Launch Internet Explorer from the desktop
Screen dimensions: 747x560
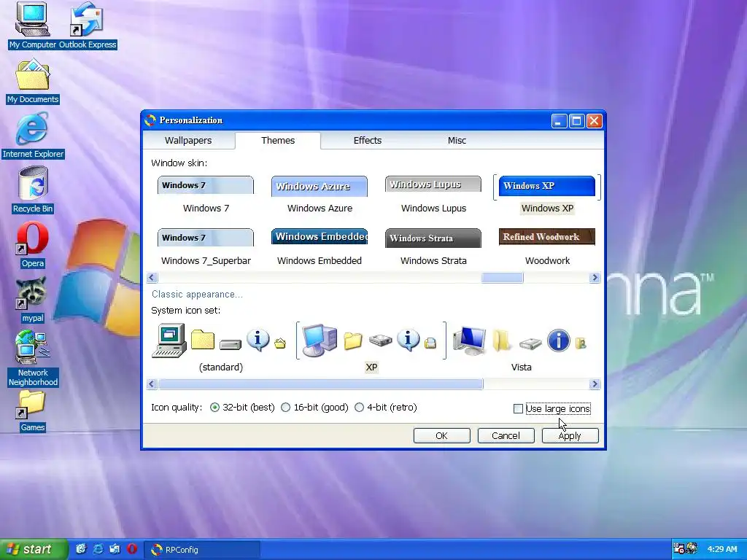click(x=33, y=136)
